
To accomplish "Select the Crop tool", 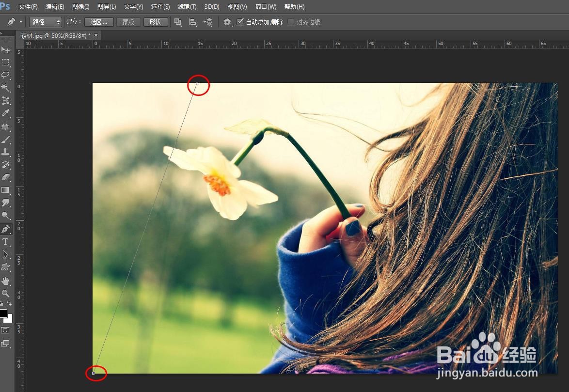I will (5, 100).
